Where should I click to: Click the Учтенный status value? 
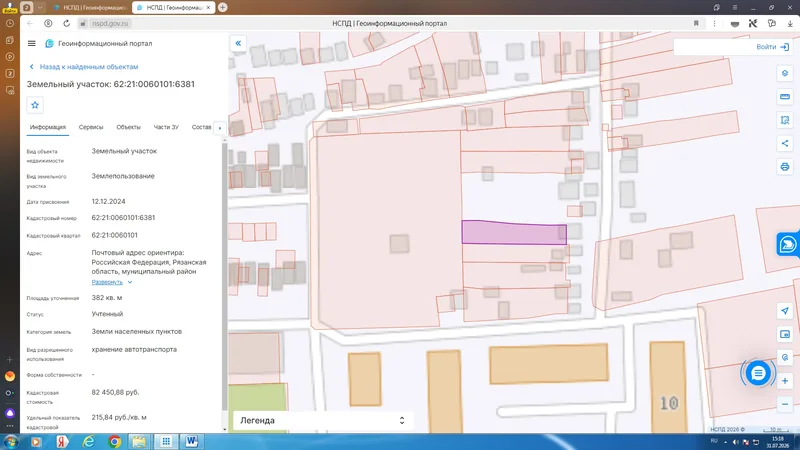[x=107, y=314]
